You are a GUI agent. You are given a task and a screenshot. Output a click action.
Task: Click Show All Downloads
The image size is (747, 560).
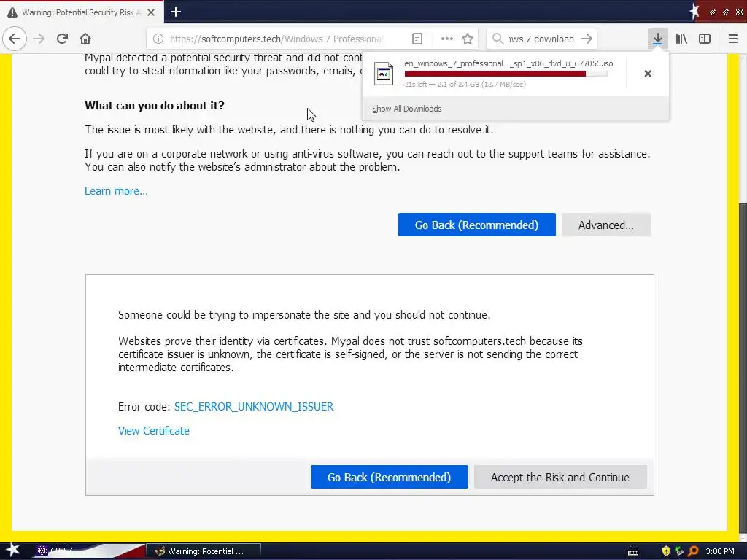click(x=407, y=109)
